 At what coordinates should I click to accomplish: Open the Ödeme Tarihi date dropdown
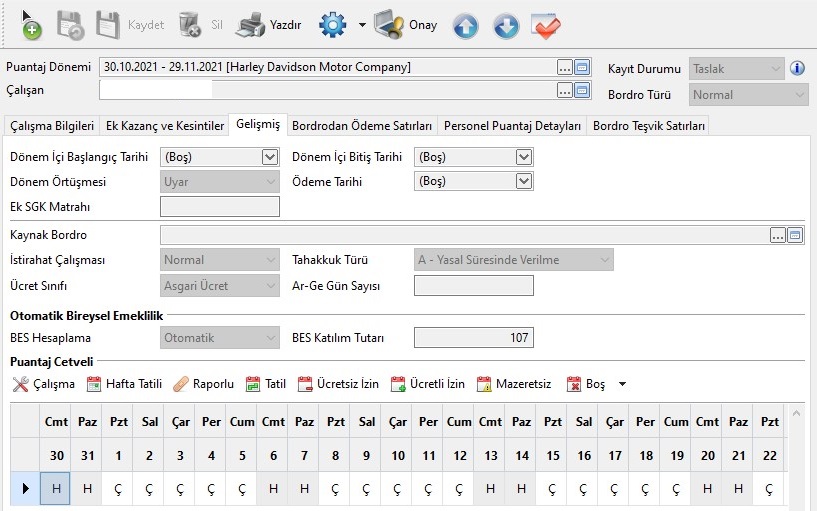pyautogui.click(x=523, y=182)
